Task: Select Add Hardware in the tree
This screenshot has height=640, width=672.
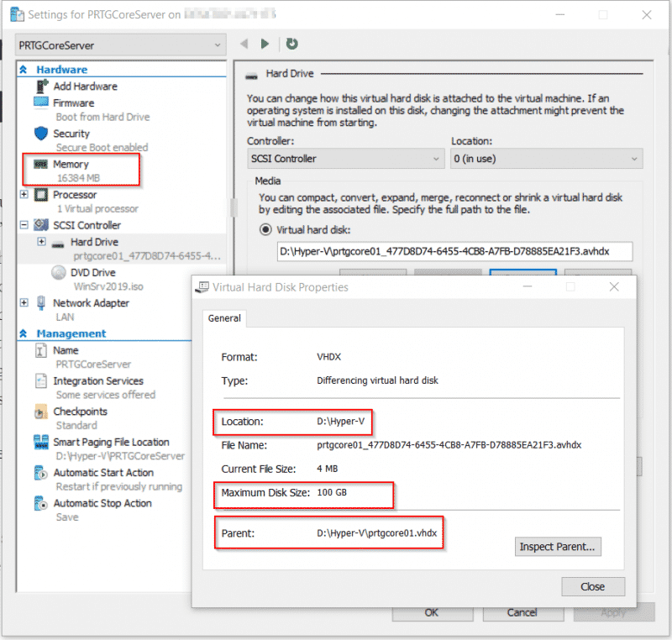Action: pyautogui.click(x=86, y=87)
